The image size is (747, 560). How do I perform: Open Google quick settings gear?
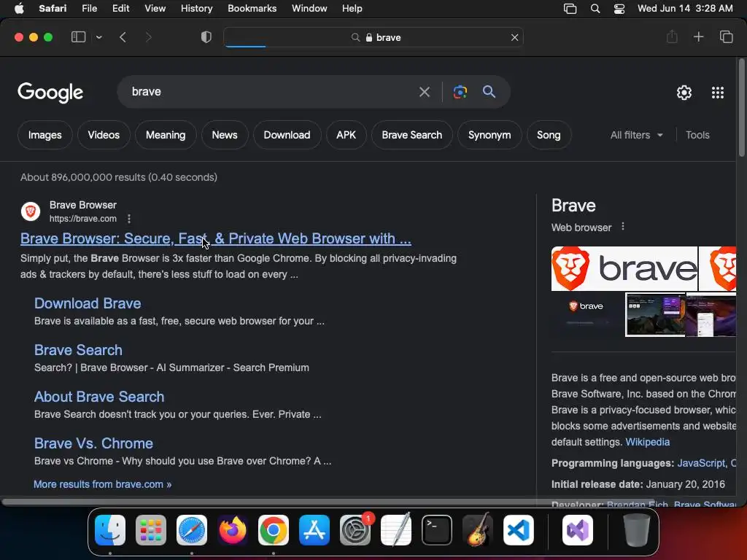point(684,93)
